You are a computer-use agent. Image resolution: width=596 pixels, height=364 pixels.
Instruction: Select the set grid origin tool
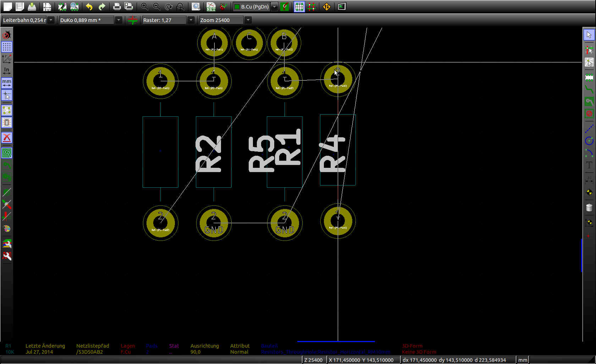coord(589,235)
